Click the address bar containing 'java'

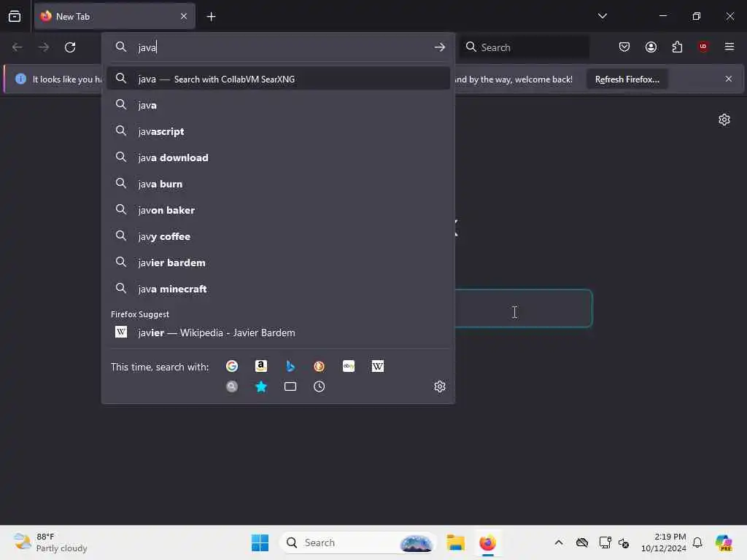coord(279,47)
